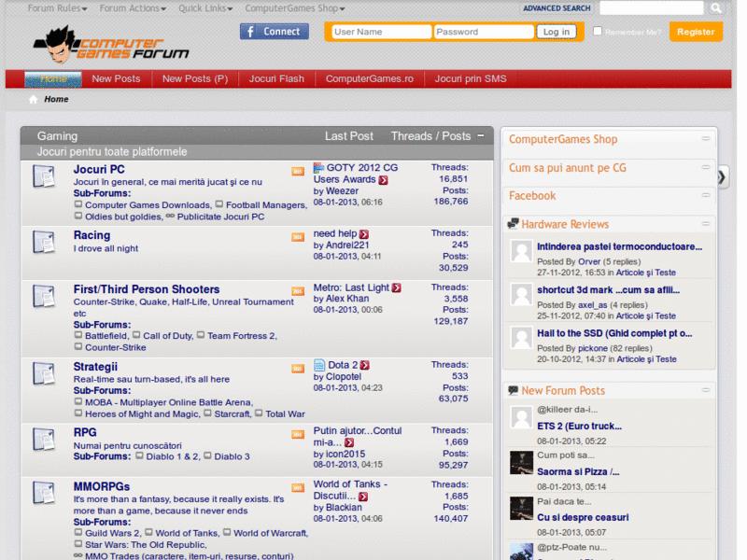
Task: Go to last post arrow for Putin ajutor
Action: pos(349,442)
